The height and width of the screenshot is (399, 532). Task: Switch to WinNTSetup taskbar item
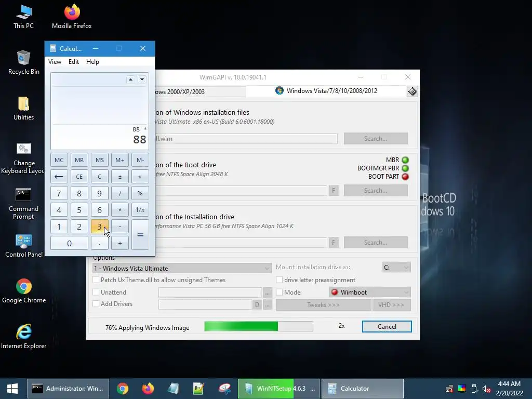279,389
